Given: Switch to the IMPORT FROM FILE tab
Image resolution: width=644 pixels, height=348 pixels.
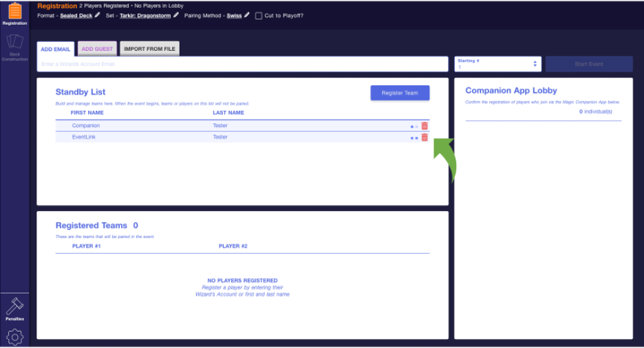Looking at the screenshot, I should (x=149, y=48).
